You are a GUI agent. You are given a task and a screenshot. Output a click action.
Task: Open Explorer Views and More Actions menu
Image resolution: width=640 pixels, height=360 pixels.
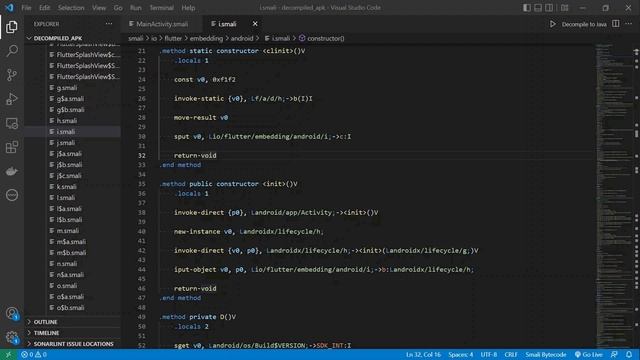(109, 24)
